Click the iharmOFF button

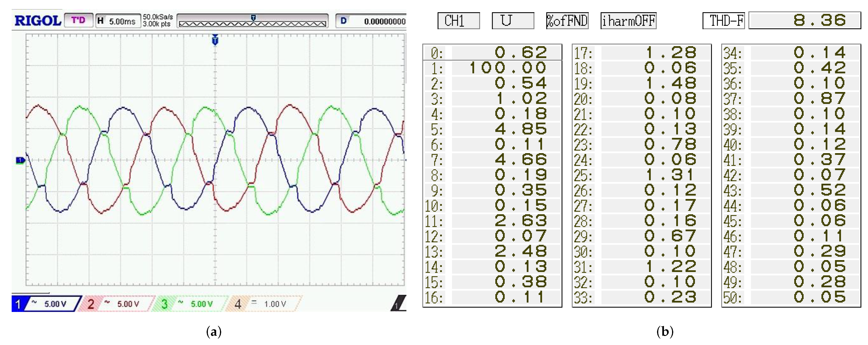click(x=629, y=21)
